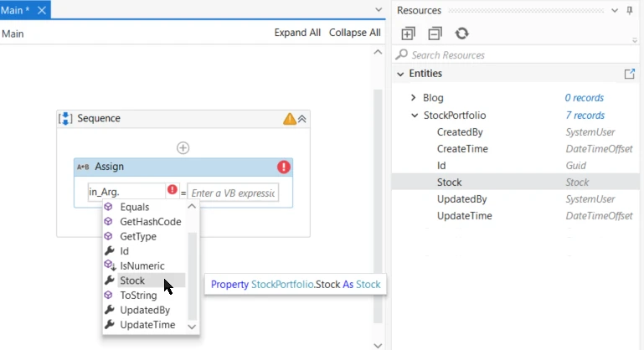
Task: Collapse the Entities section
Action: pyautogui.click(x=400, y=74)
